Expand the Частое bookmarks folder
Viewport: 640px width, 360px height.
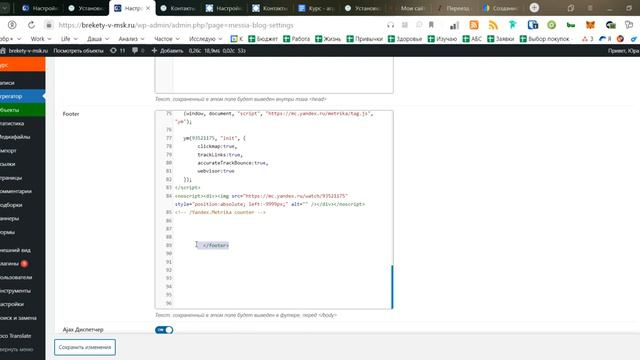click(x=167, y=39)
